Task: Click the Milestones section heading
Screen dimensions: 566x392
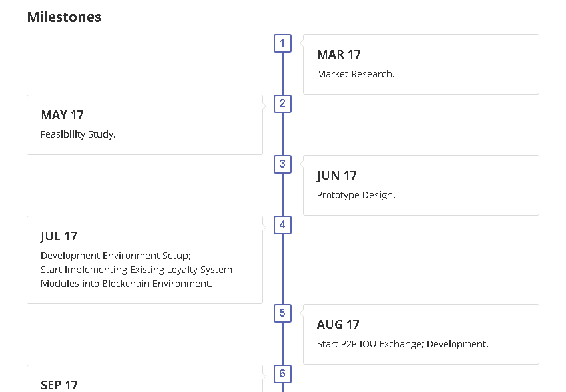Action: pyautogui.click(x=64, y=17)
